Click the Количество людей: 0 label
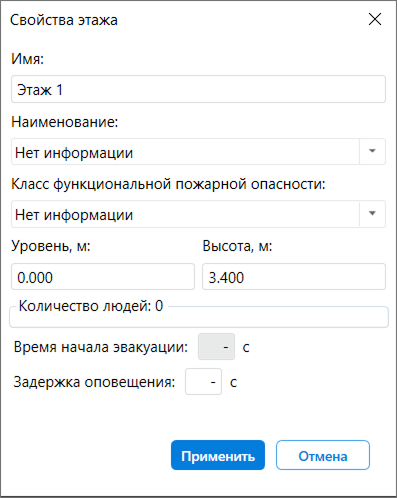 [91, 306]
